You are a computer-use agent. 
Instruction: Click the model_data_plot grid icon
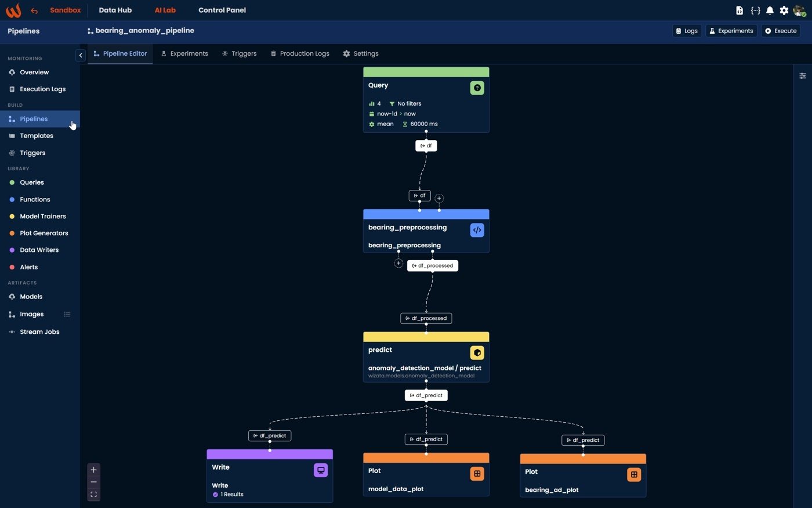tap(477, 474)
